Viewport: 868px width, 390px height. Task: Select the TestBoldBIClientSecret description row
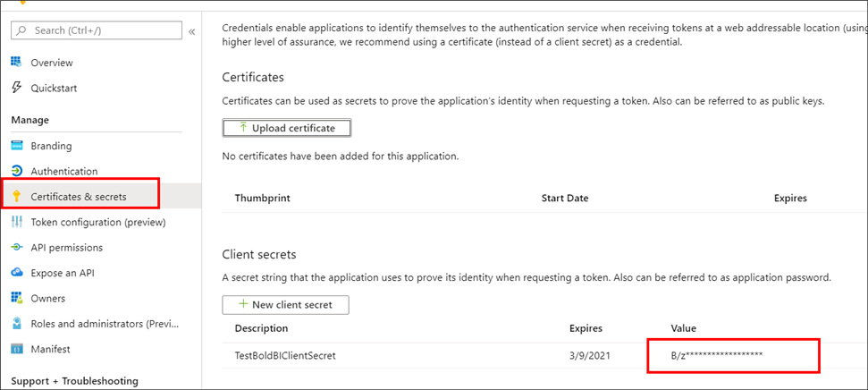[x=285, y=355]
